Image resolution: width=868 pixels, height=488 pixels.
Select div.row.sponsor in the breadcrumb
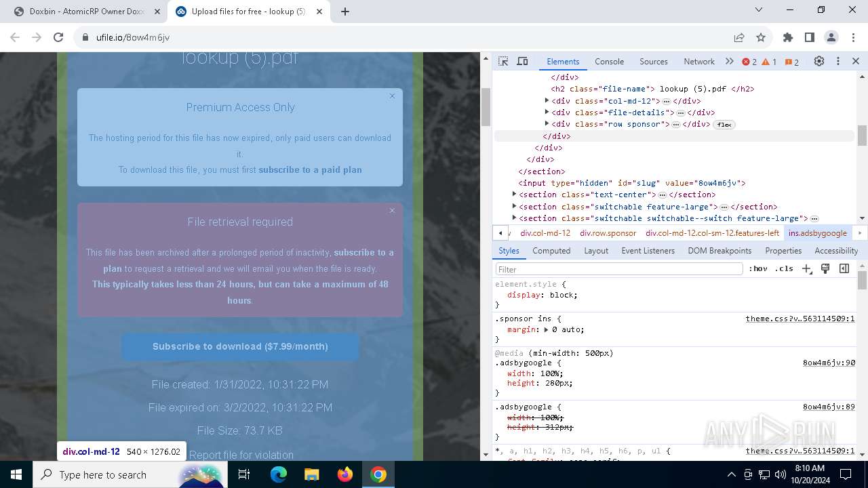[608, 233]
